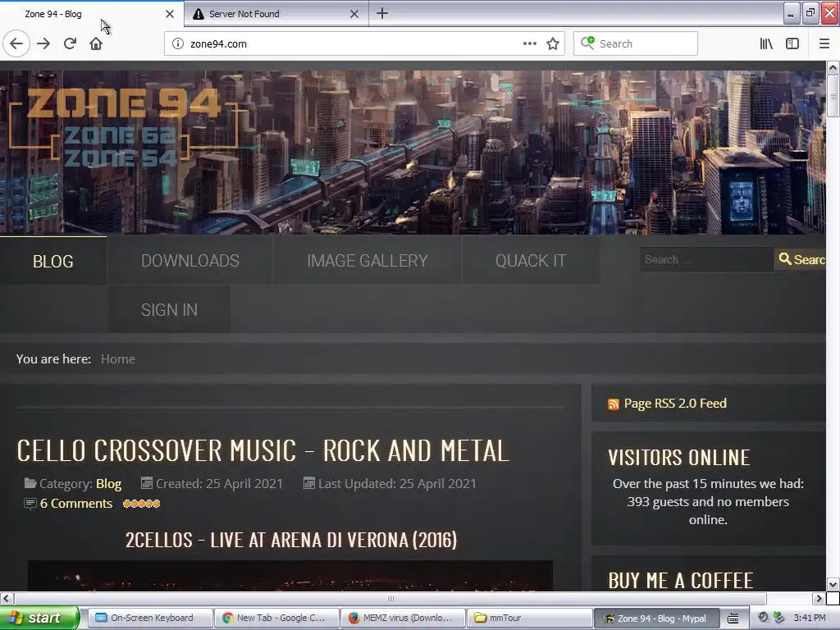The width and height of the screenshot is (840, 630).
Task: Open page actions three-dots menu
Action: pyautogui.click(x=529, y=44)
